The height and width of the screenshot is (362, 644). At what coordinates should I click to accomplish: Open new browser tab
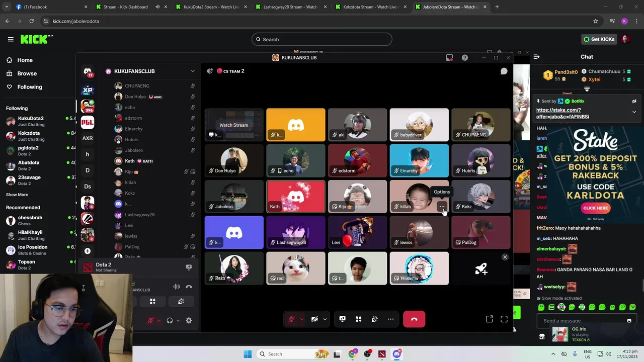(x=497, y=7)
